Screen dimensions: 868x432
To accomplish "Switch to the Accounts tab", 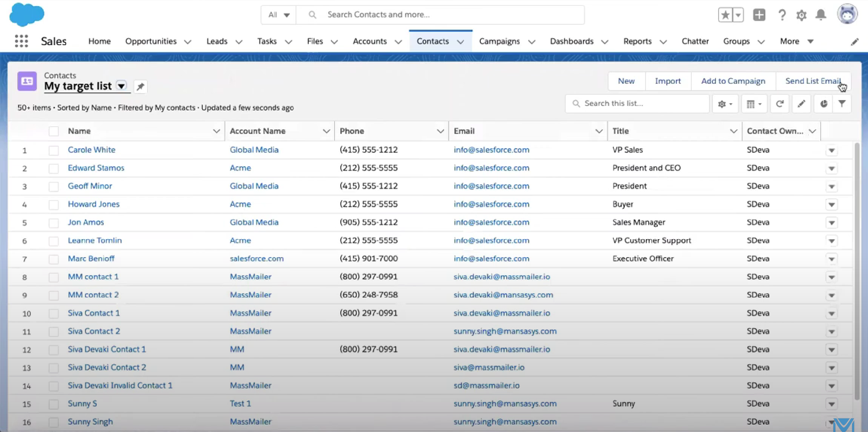I will [x=370, y=41].
